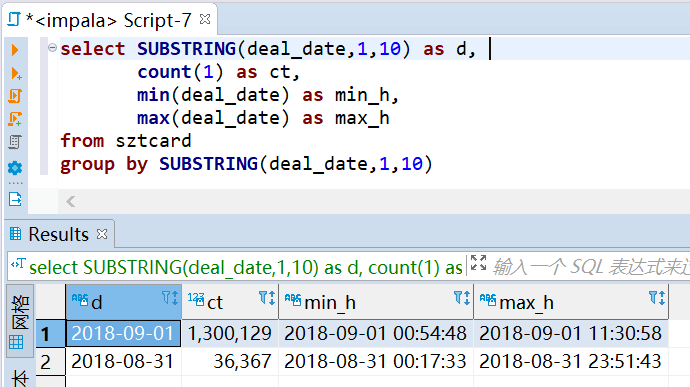Click max_h cell 2018-08-31 23:51:43
690x387 pixels.
(571, 362)
